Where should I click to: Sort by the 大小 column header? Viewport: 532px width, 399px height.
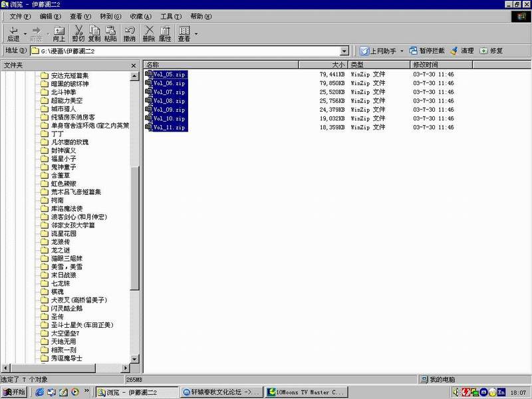[x=323, y=65]
